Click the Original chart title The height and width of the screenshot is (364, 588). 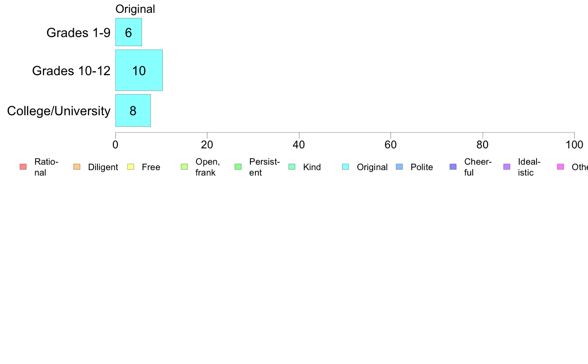coord(135,9)
